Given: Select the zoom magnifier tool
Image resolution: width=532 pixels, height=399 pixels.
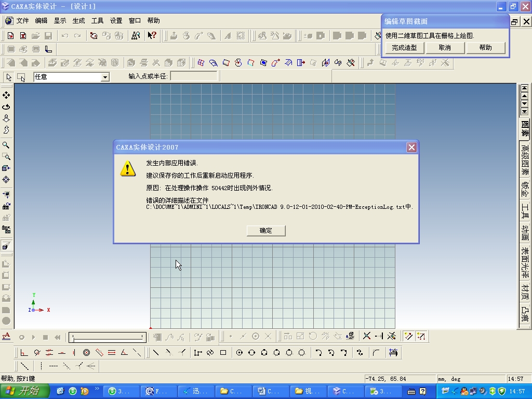Looking at the screenshot, I should [6, 145].
